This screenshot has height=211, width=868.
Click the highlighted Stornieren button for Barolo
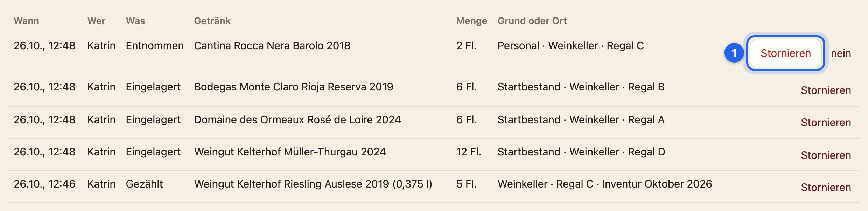[x=786, y=53]
